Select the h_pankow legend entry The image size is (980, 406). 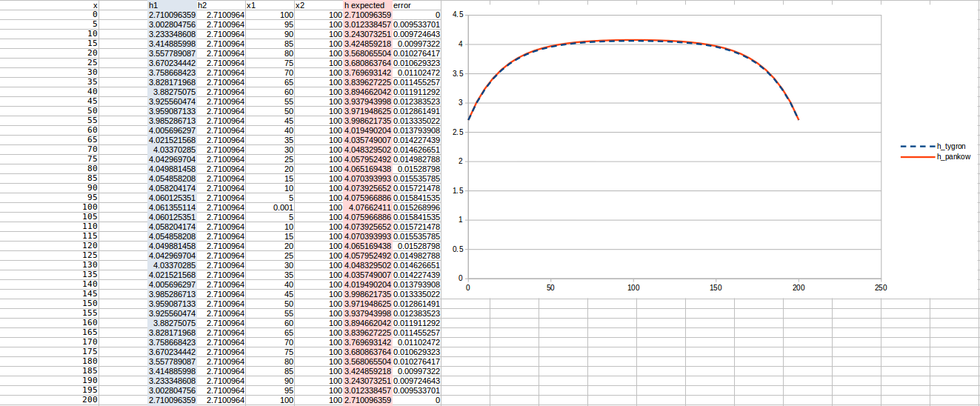(953, 157)
